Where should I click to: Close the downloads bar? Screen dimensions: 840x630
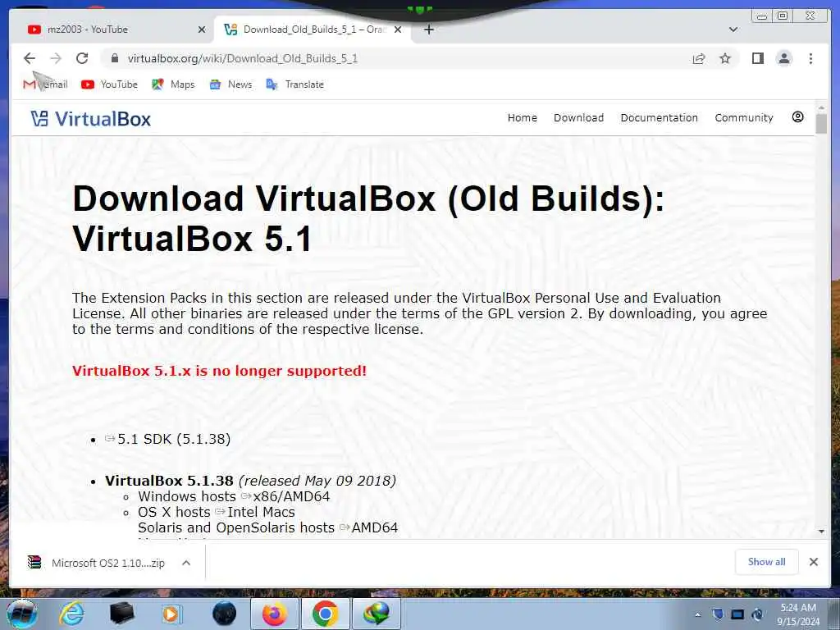click(x=813, y=561)
